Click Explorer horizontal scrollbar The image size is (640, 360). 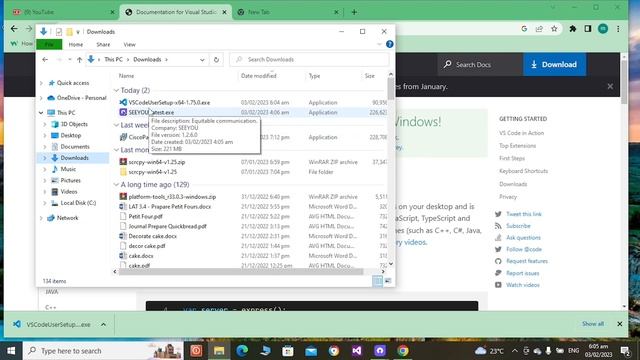click(241, 271)
